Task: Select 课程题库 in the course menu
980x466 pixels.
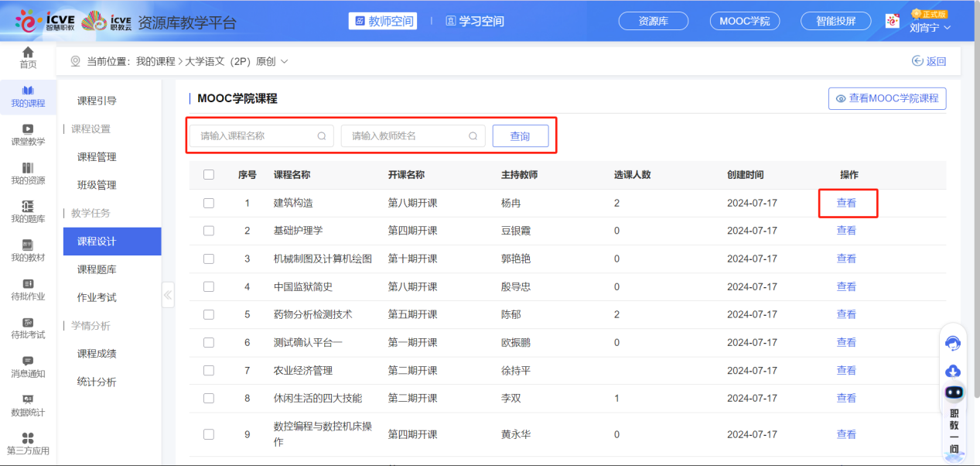Action: click(x=97, y=269)
